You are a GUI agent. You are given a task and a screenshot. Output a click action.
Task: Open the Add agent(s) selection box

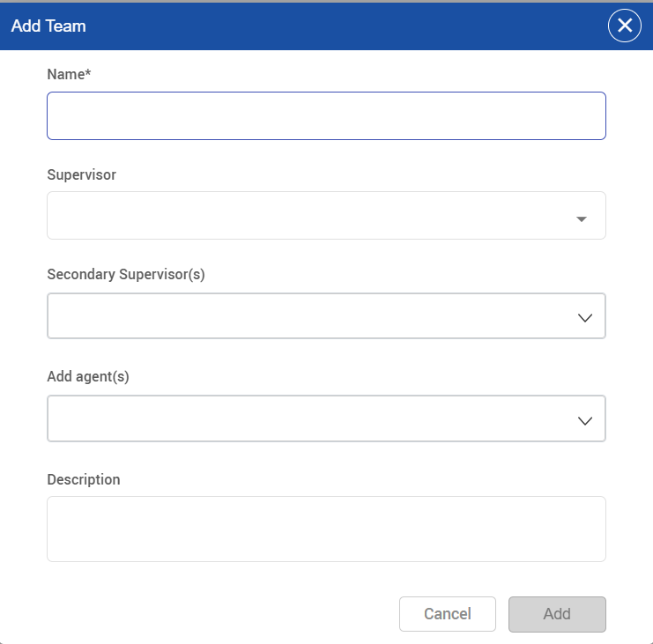tap(308, 418)
